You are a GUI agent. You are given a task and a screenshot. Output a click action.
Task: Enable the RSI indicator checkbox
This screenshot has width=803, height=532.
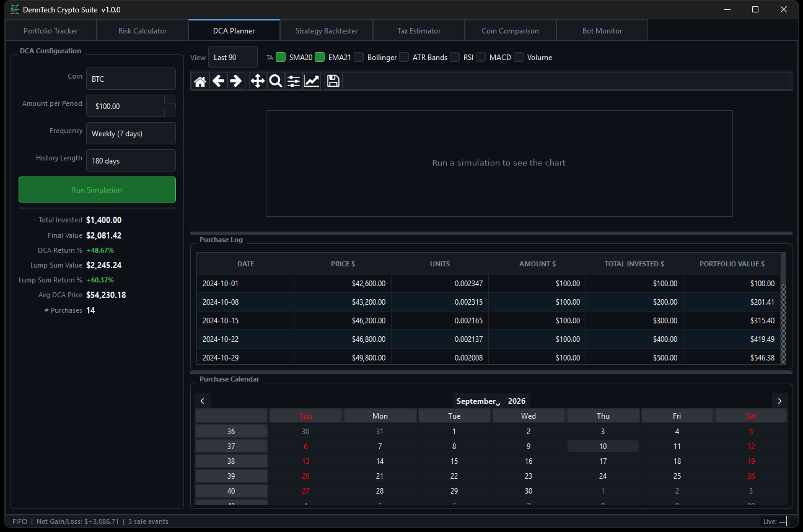[x=455, y=57]
